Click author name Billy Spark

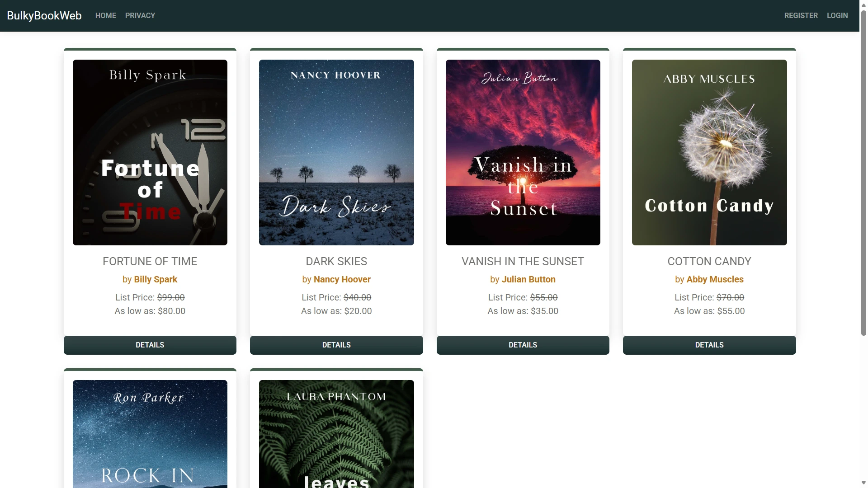156,279
